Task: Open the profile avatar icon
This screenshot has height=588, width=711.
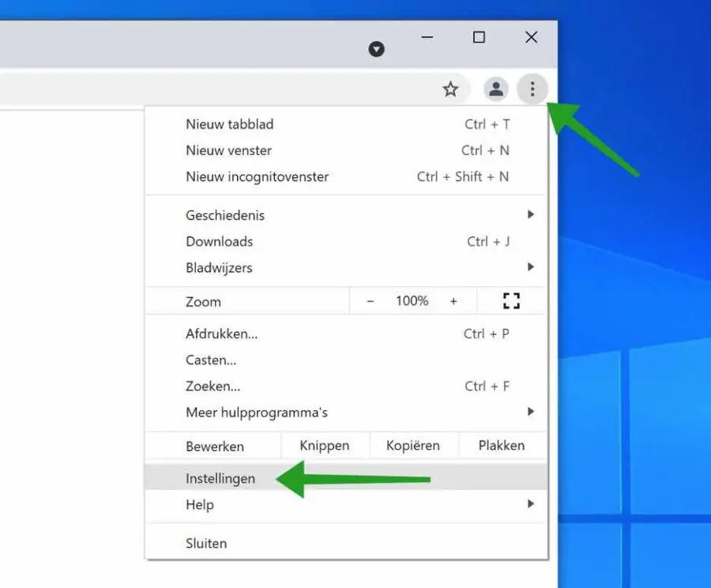Action: click(x=495, y=89)
